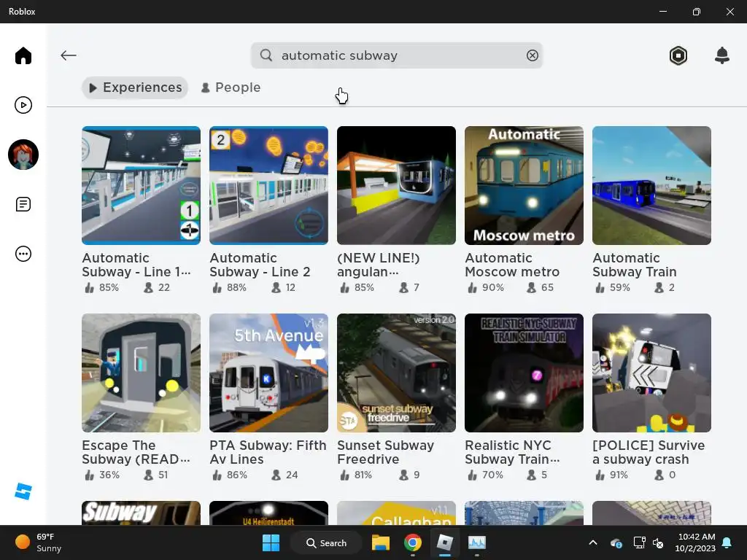Screen dimensions: 747x560
Task: Click the Roblox icon in taskbar
Action: (x=445, y=542)
